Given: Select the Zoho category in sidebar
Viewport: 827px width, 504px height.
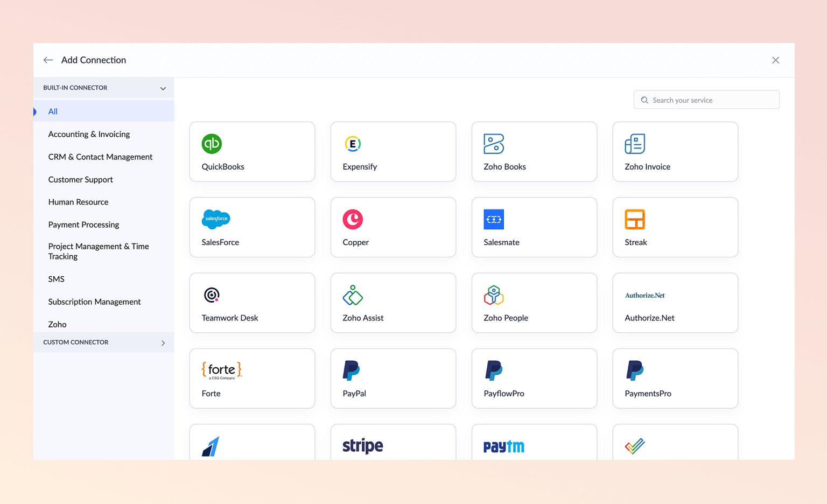Looking at the screenshot, I should coord(57,324).
